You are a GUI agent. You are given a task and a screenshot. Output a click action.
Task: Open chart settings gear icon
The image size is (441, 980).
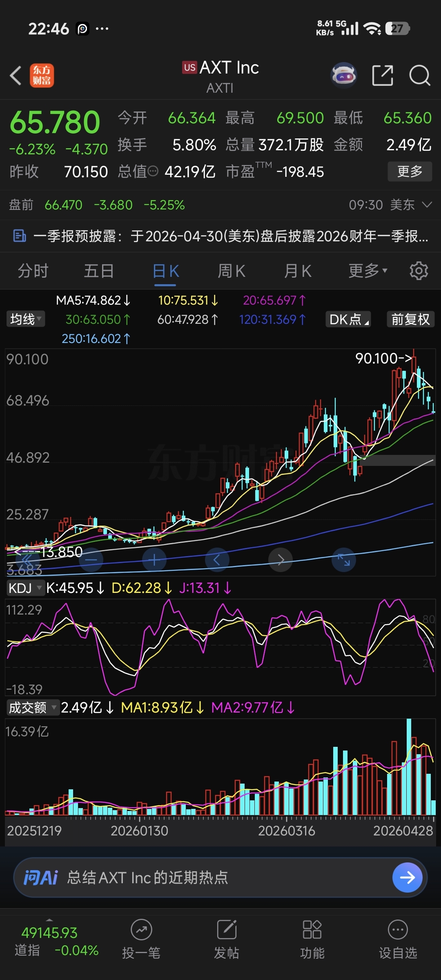click(419, 271)
